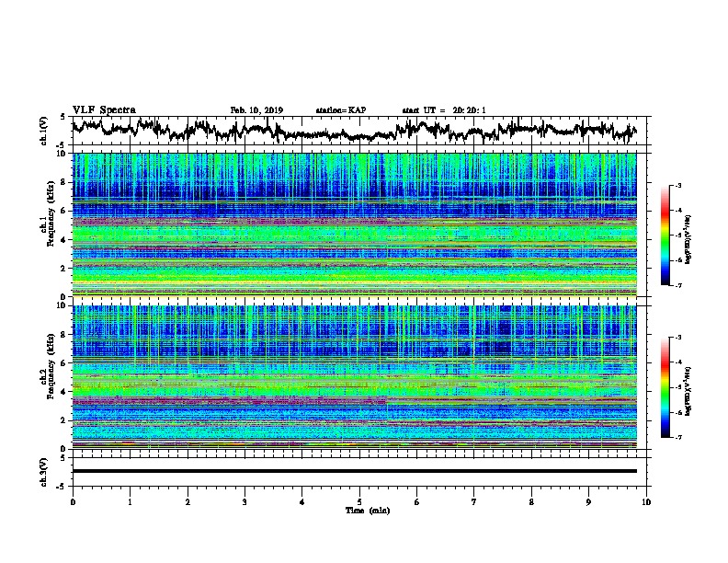Click time axis tick label "4"
728x563 pixels.
click(302, 502)
